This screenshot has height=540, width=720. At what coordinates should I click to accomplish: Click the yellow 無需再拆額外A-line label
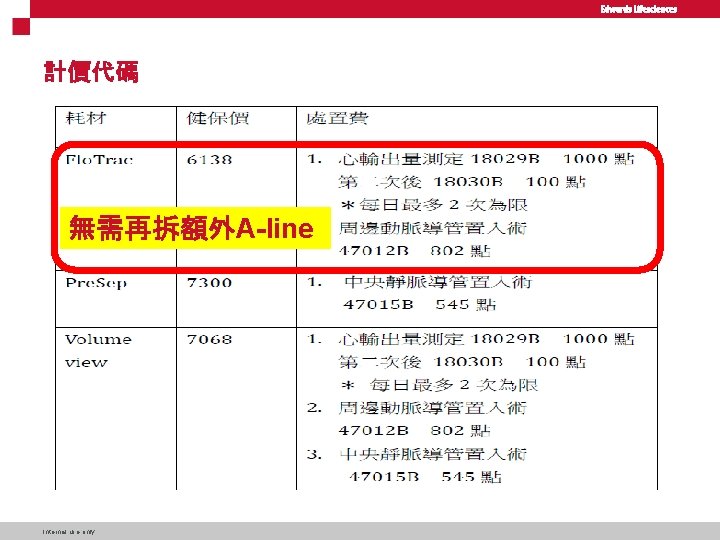pos(195,228)
